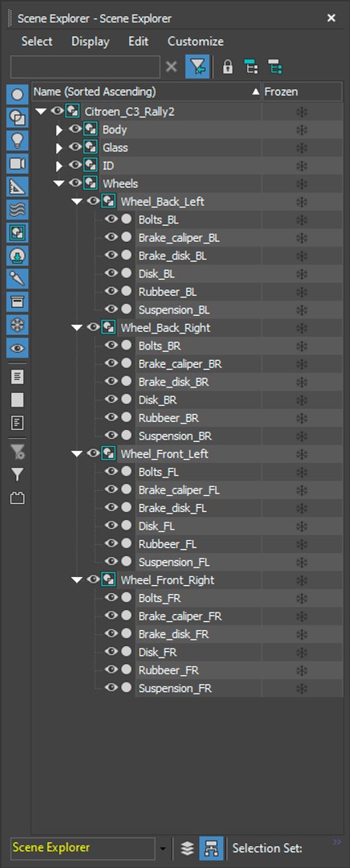Freeze Rubbeer_BL using its snowflake cell

[x=302, y=292]
